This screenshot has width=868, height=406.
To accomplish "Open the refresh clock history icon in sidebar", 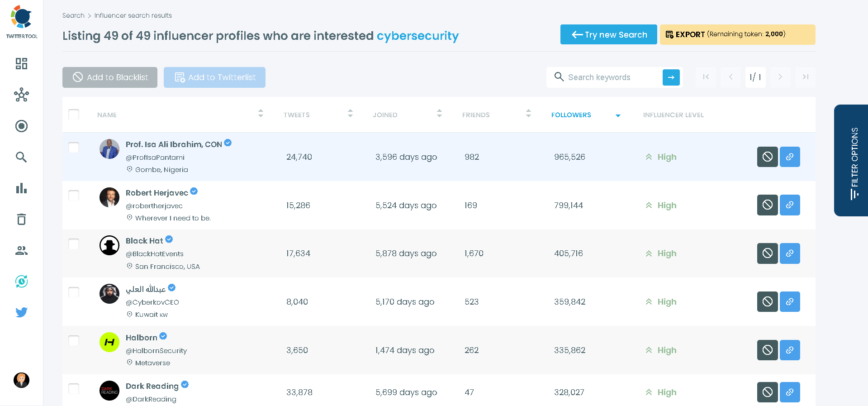I will click(x=21, y=281).
